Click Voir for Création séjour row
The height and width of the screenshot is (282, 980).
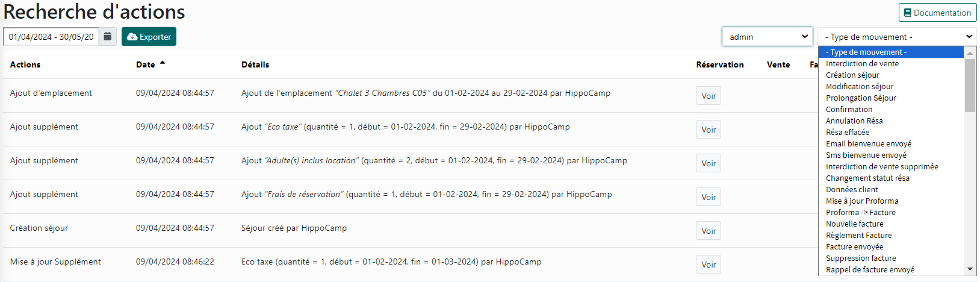click(x=709, y=231)
